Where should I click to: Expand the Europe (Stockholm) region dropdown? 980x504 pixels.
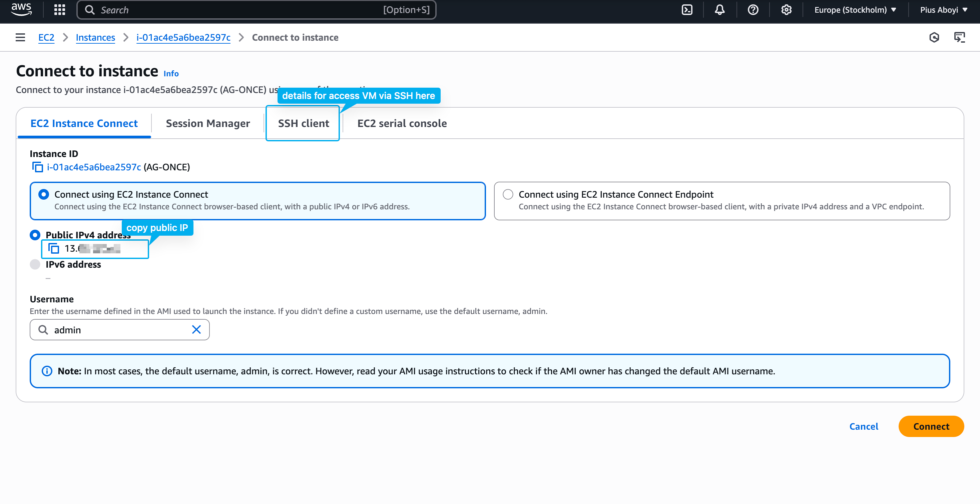tap(855, 10)
